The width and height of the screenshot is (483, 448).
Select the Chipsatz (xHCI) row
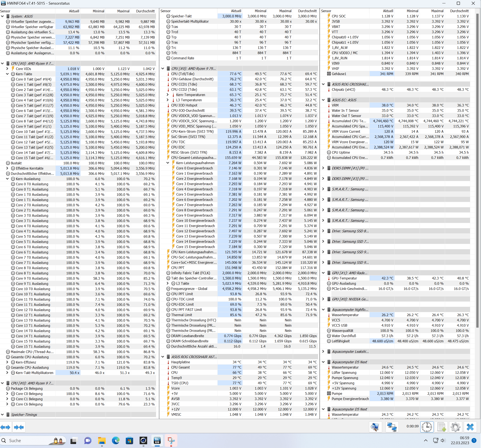(395, 90)
